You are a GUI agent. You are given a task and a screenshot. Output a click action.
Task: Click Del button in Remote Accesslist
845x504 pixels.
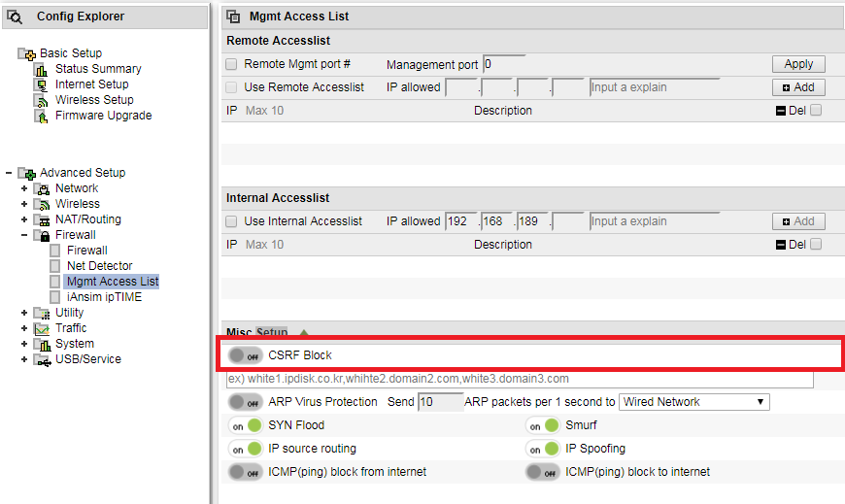click(x=792, y=111)
